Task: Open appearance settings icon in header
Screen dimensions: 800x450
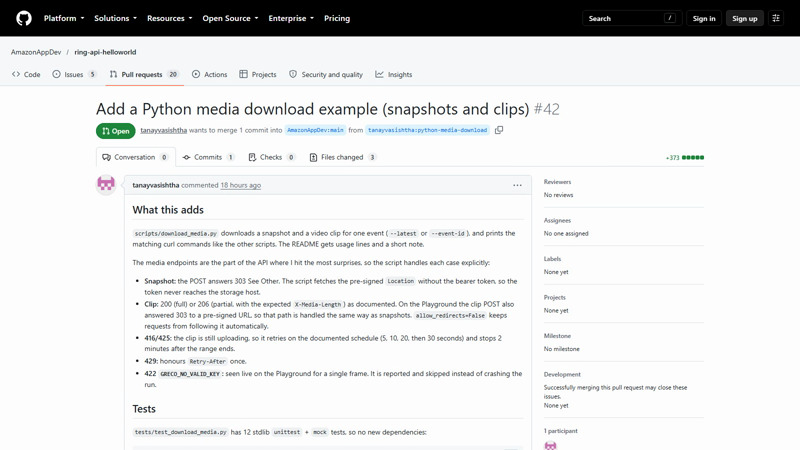Action: click(776, 18)
